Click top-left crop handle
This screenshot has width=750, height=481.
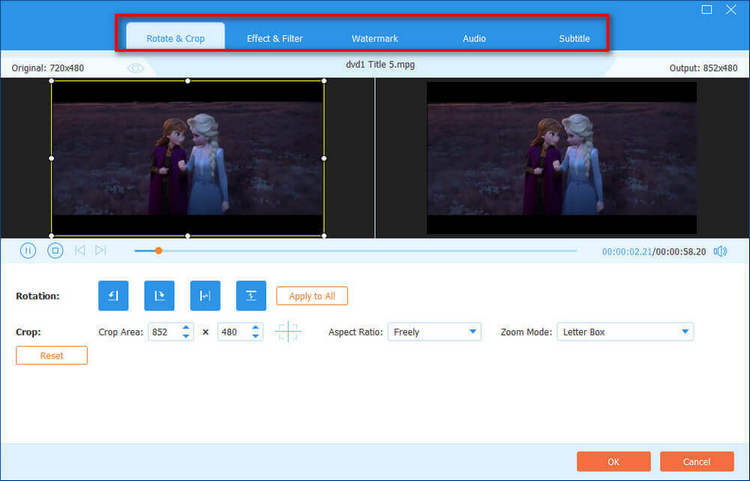coord(52,81)
